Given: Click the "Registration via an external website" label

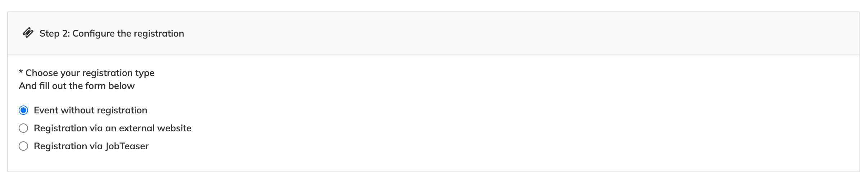Looking at the screenshot, I should pyautogui.click(x=112, y=128).
